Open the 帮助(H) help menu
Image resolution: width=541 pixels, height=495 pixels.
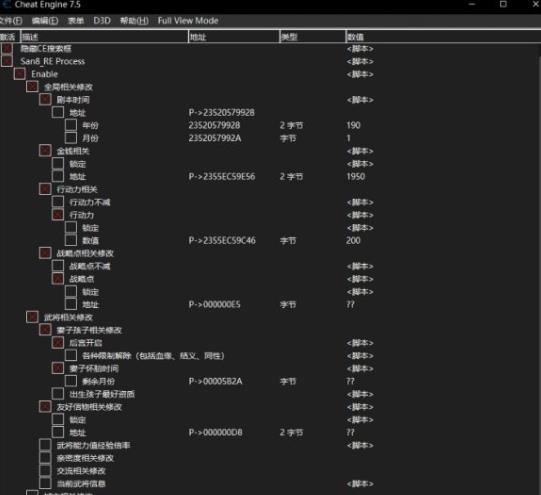pos(134,21)
